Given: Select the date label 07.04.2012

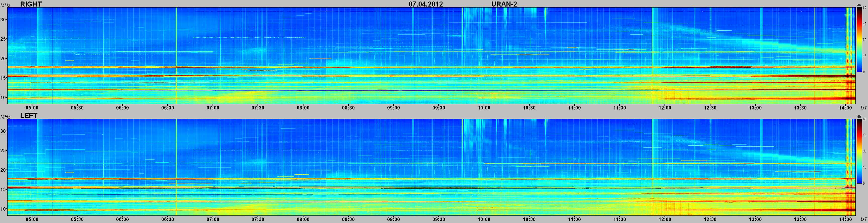Looking at the screenshot, I should pyautogui.click(x=426, y=4).
